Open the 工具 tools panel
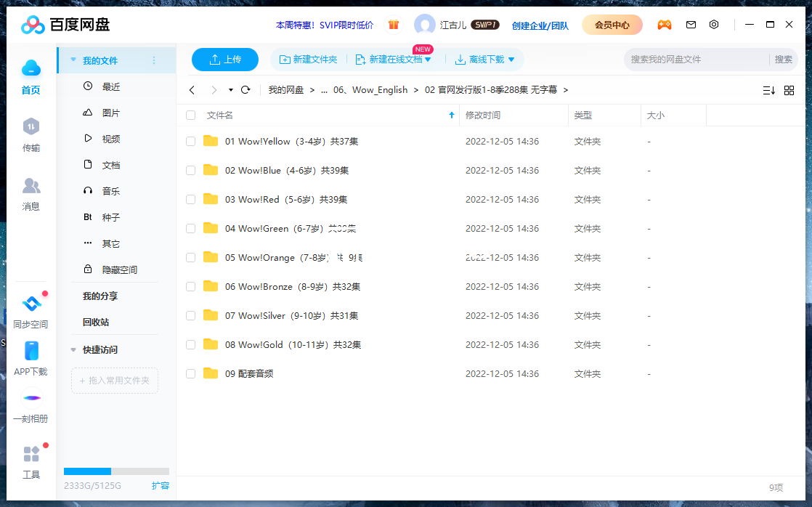This screenshot has width=812, height=507. pyautogui.click(x=31, y=461)
